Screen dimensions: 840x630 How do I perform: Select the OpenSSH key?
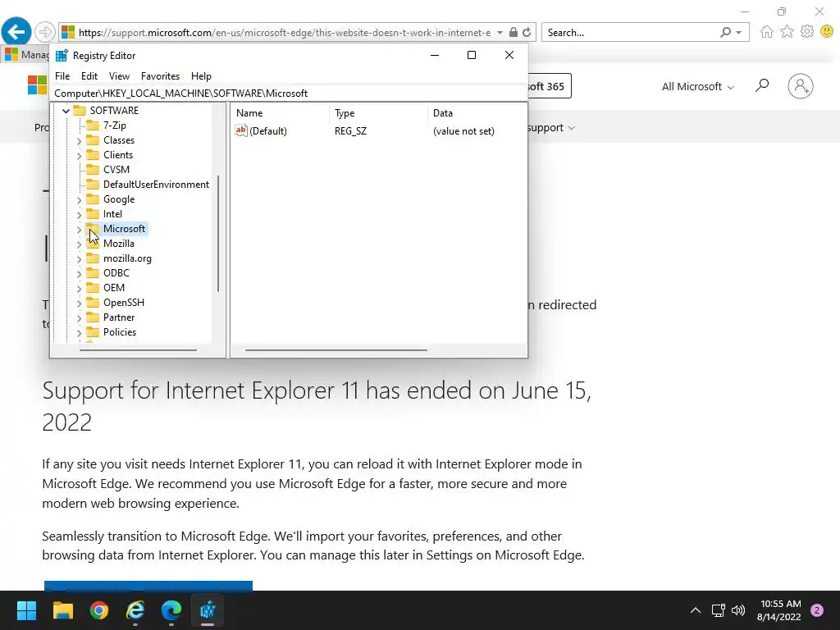tap(124, 302)
